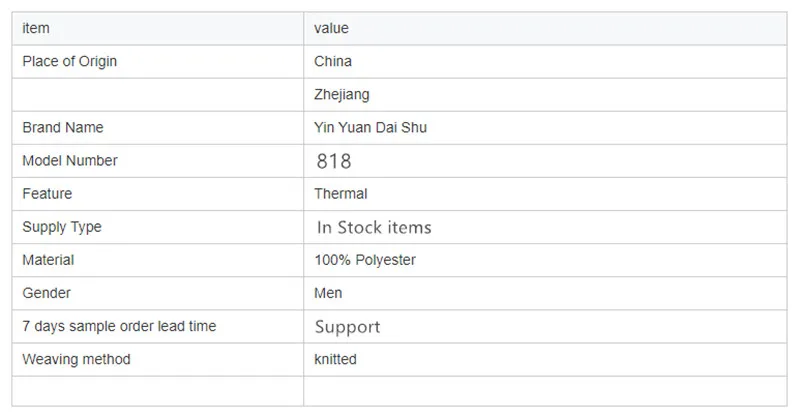Click the "Supply Type" label
800x417 pixels.
click(62, 227)
